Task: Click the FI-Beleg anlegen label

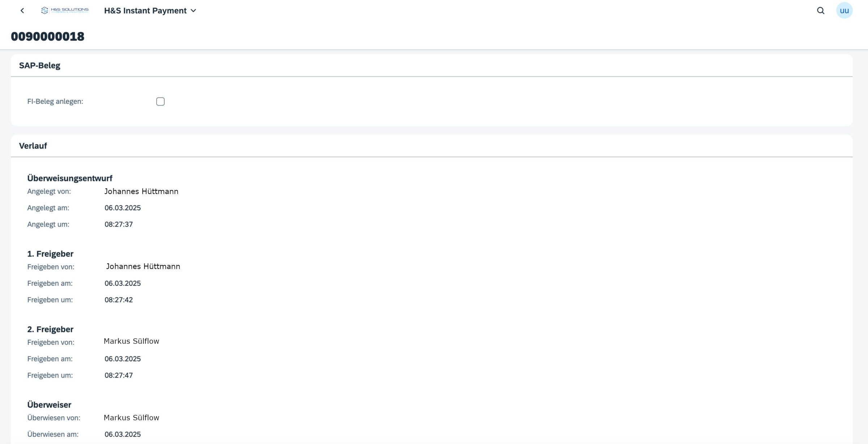Action: point(55,102)
